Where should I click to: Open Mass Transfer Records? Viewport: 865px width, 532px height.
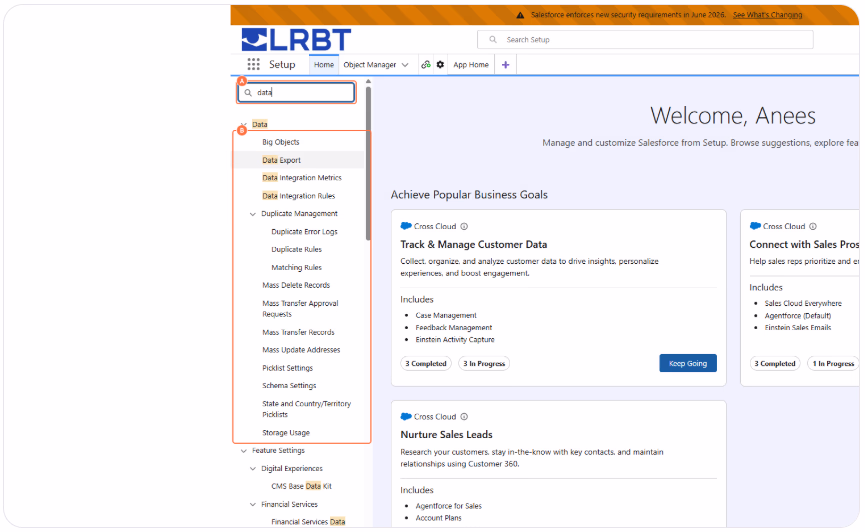point(298,332)
